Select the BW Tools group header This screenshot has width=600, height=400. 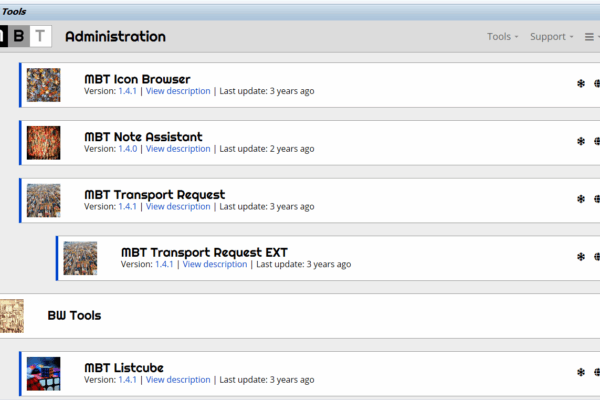click(74, 315)
